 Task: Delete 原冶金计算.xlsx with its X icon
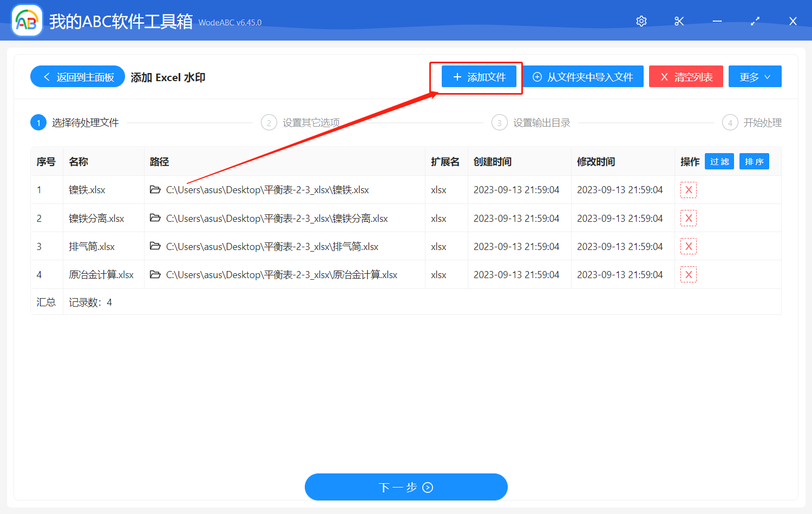click(688, 274)
